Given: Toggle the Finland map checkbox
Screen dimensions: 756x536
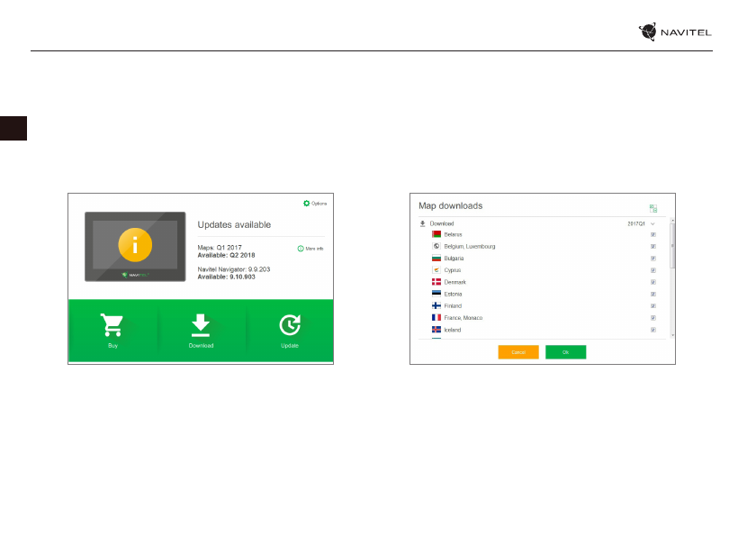Looking at the screenshot, I should tap(653, 306).
